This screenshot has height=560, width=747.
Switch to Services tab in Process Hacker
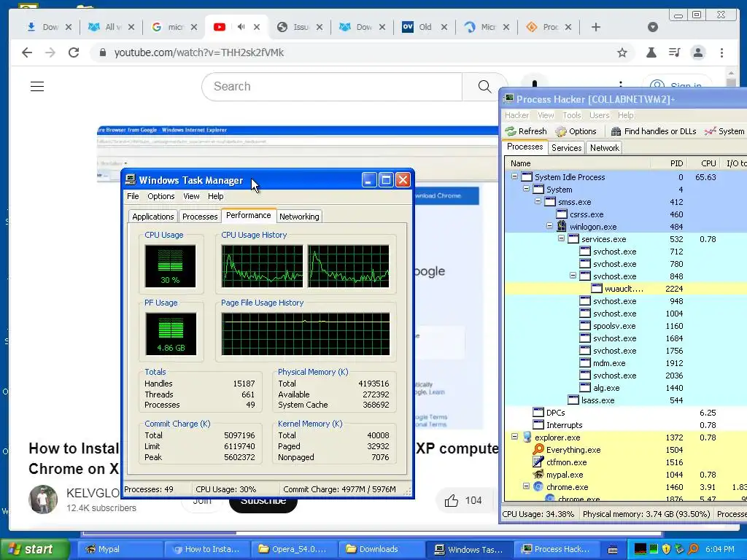coord(566,147)
